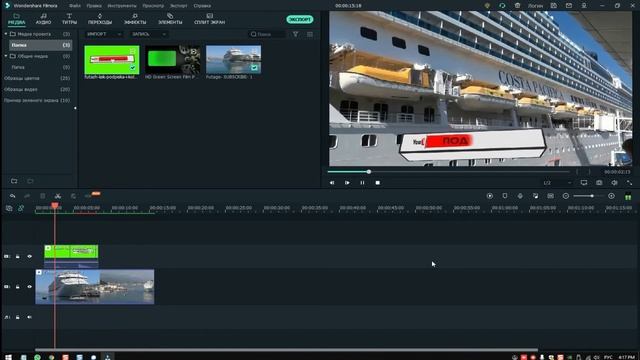Open the Эффекты tab
Viewport: 640px width, 360px height.
tap(135, 19)
